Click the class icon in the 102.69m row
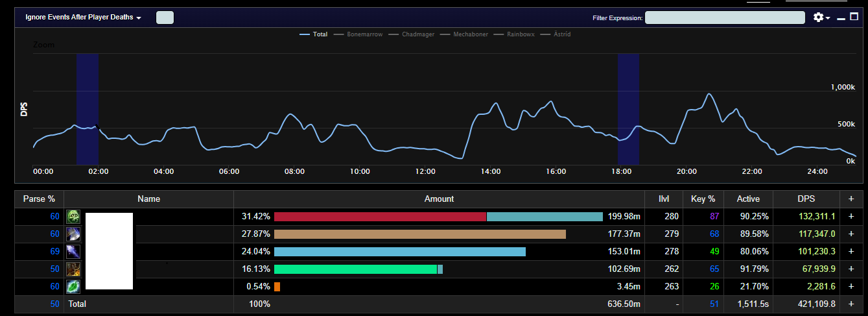 (x=73, y=269)
